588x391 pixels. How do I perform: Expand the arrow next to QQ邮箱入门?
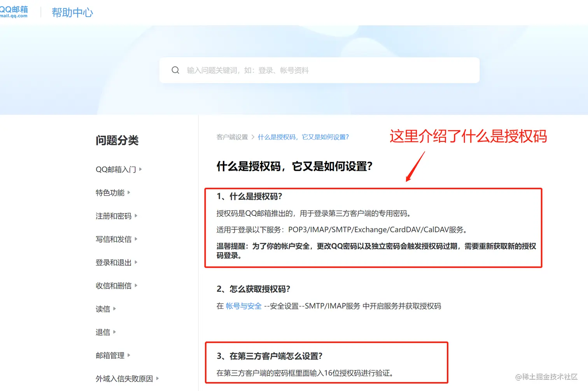coord(140,169)
